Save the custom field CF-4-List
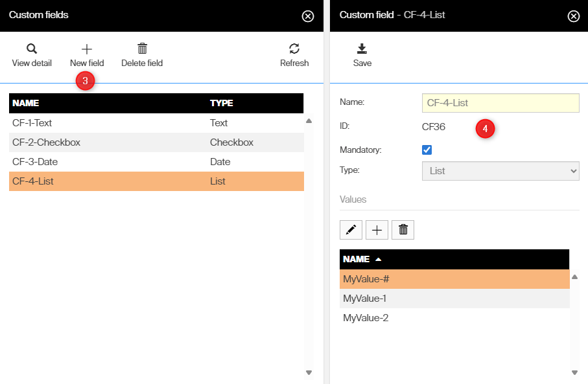The width and height of the screenshot is (588, 384). 362,49
